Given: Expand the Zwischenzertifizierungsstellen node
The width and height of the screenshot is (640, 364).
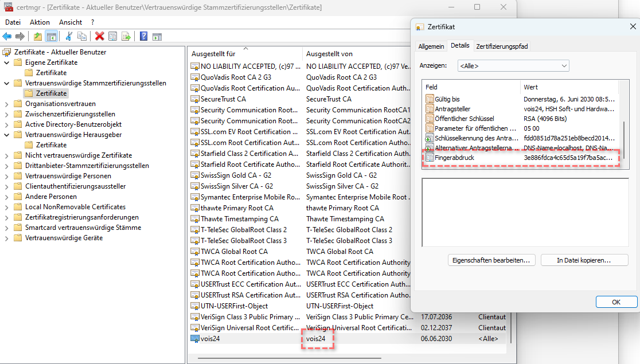Looking at the screenshot, I should pyautogui.click(x=7, y=114).
